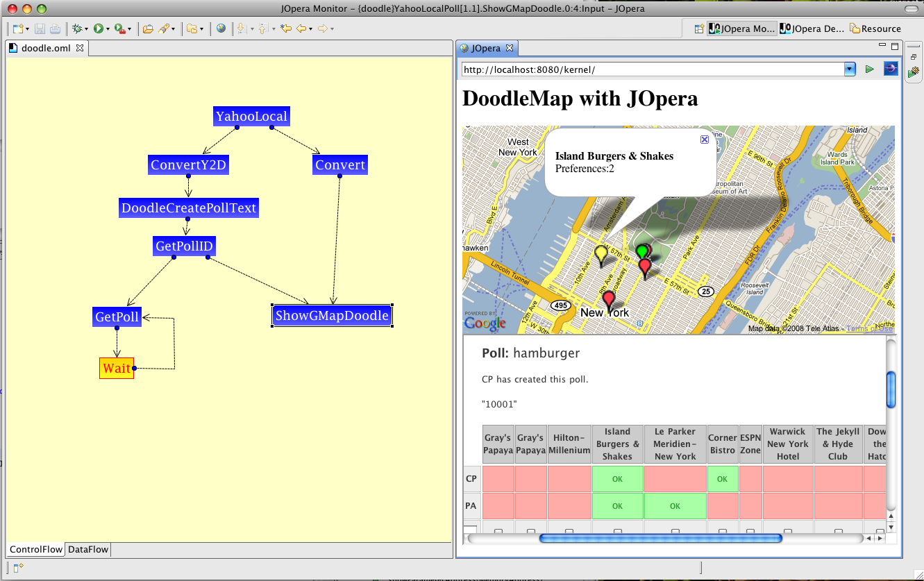Navigate back with yellow left arrow
The image size is (924, 581).
tap(301, 28)
